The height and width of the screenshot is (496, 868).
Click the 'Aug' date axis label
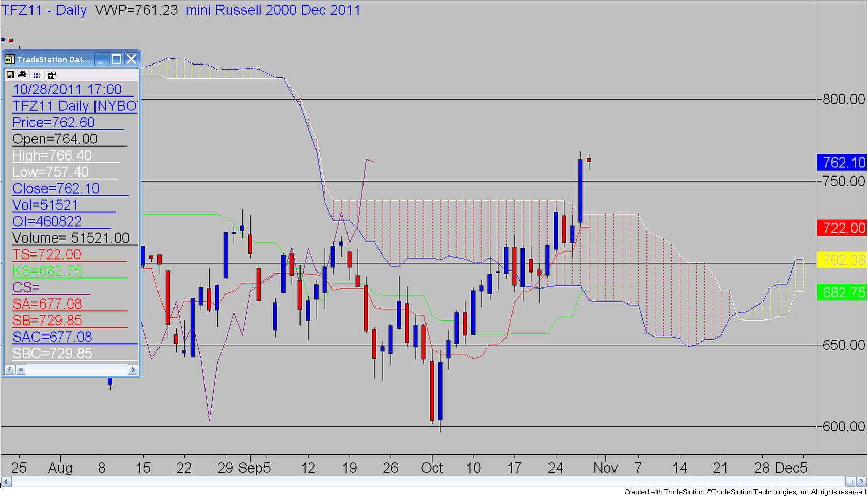pos(60,468)
